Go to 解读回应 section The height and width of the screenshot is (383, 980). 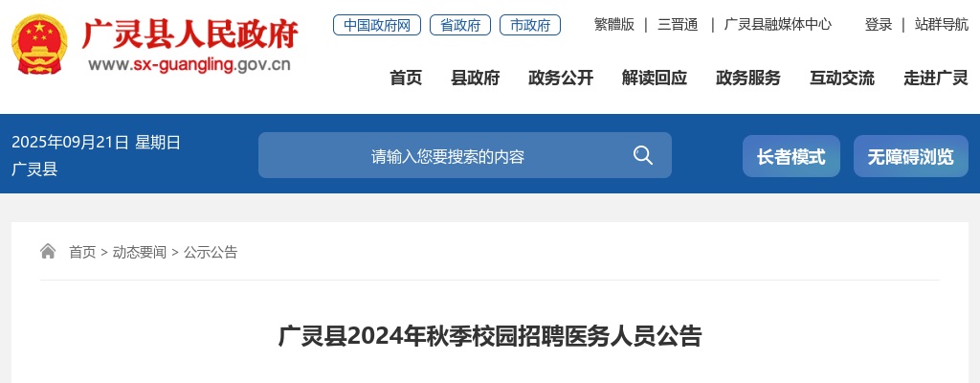(x=655, y=79)
